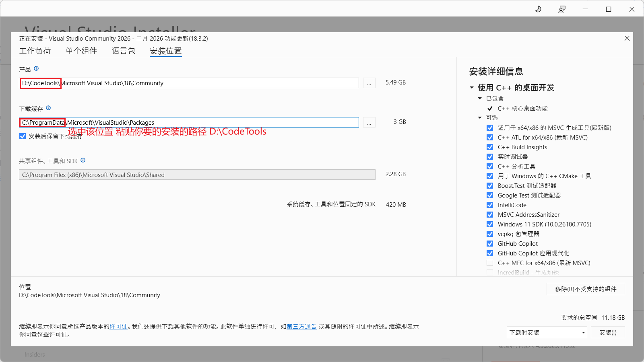Close the installation dialog with X
The image size is (644, 362).
(627, 38)
